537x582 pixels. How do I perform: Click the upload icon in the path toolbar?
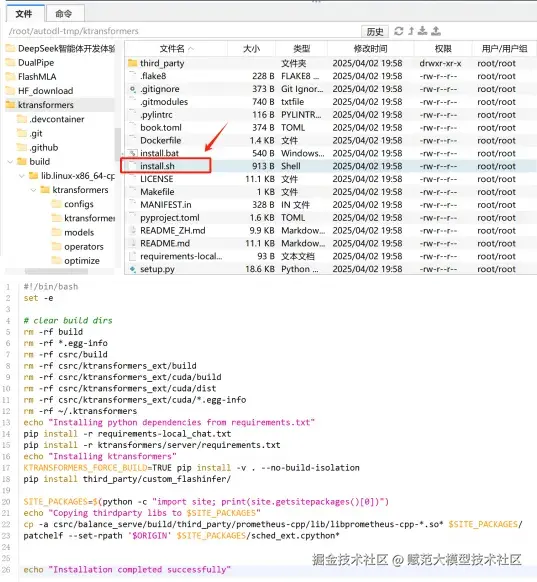tap(436, 31)
